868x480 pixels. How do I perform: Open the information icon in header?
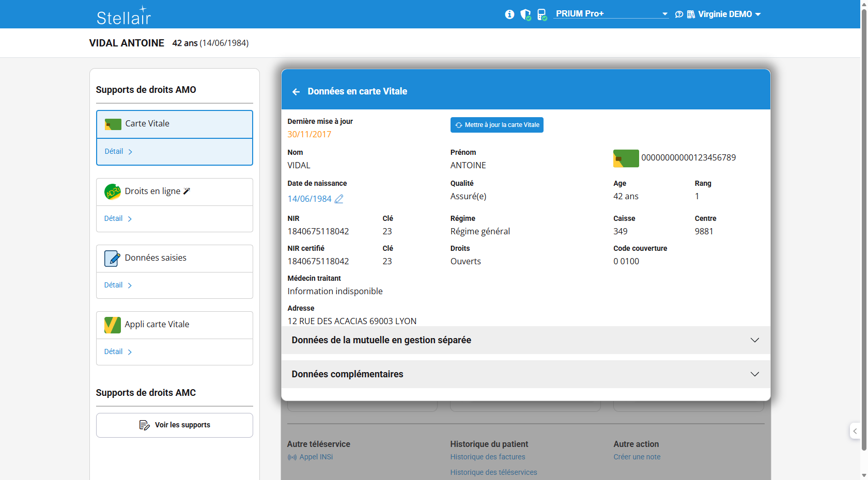coord(509,14)
